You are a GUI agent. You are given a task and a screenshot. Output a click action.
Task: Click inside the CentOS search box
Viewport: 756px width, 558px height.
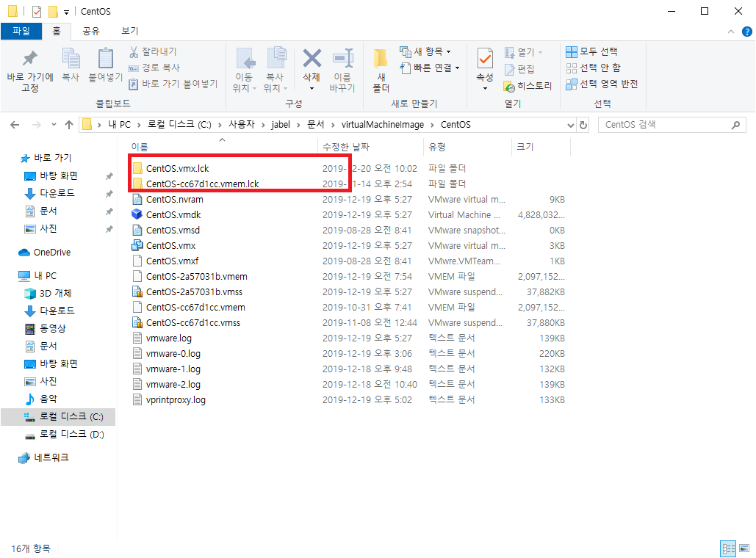pos(666,125)
